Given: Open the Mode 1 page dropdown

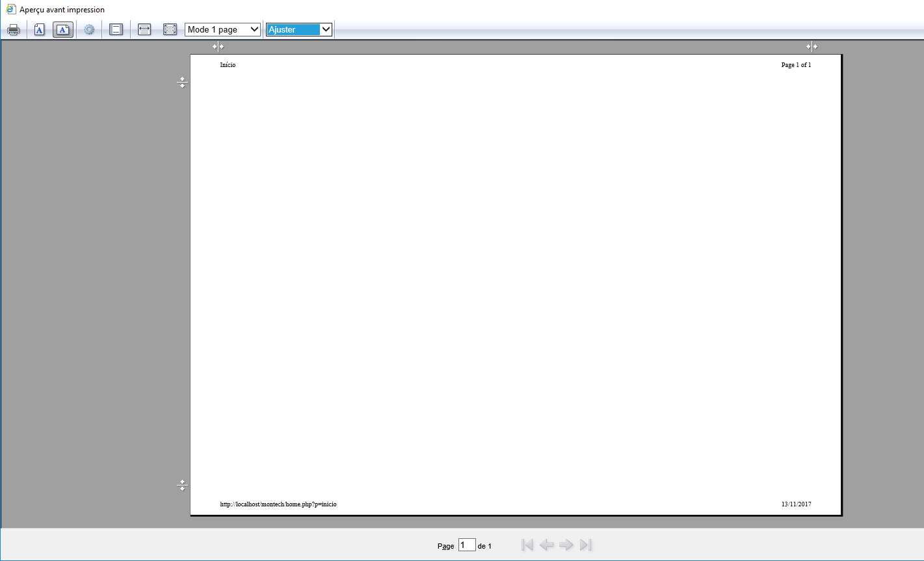Looking at the screenshot, I should 222,29.
